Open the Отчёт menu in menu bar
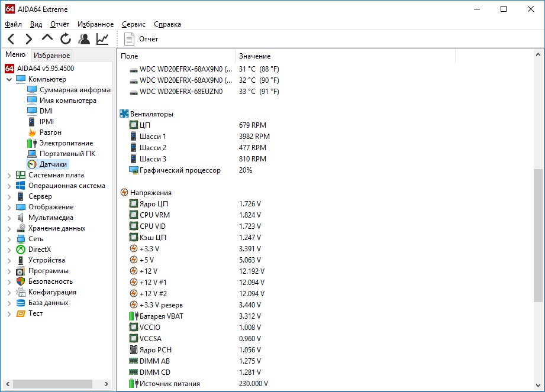The height and width of the screenshot is (392, 545). click(x=60, y=24)
